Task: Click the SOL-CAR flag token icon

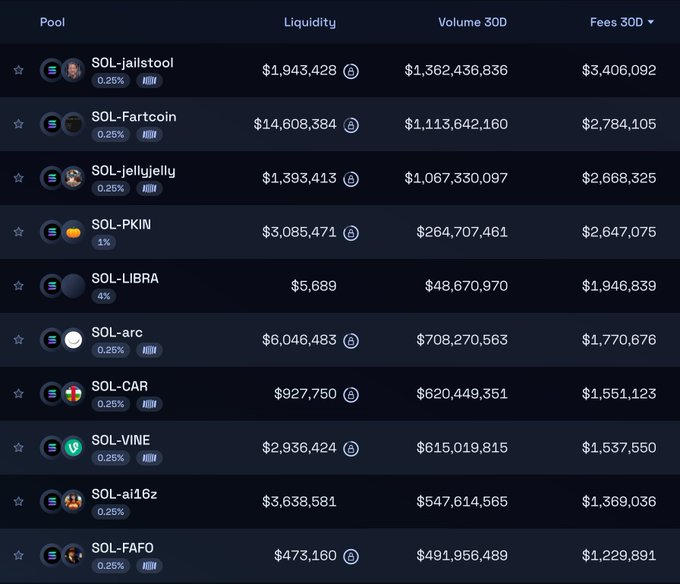Action: (73, 393)
